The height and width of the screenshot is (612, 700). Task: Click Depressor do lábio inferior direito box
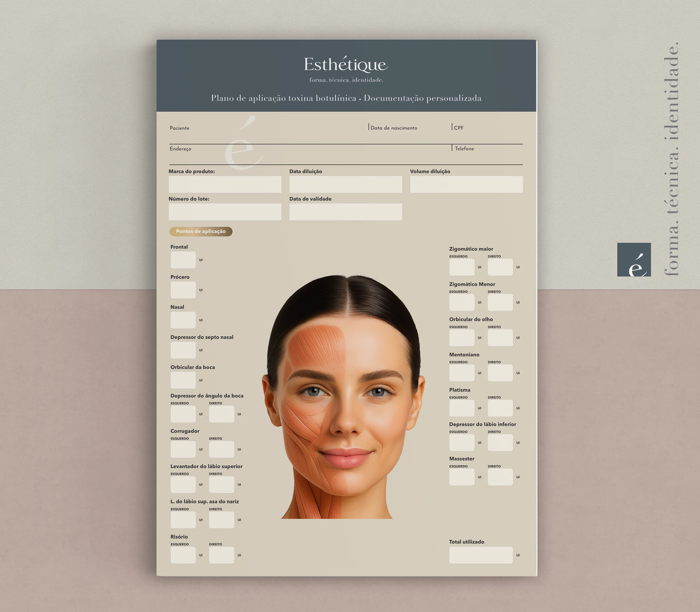point(501,442)
